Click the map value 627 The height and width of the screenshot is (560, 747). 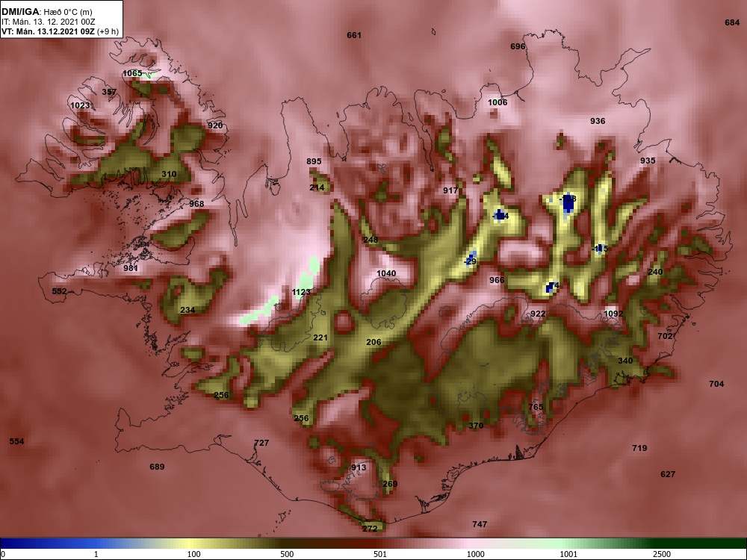[x=668, y=474]
